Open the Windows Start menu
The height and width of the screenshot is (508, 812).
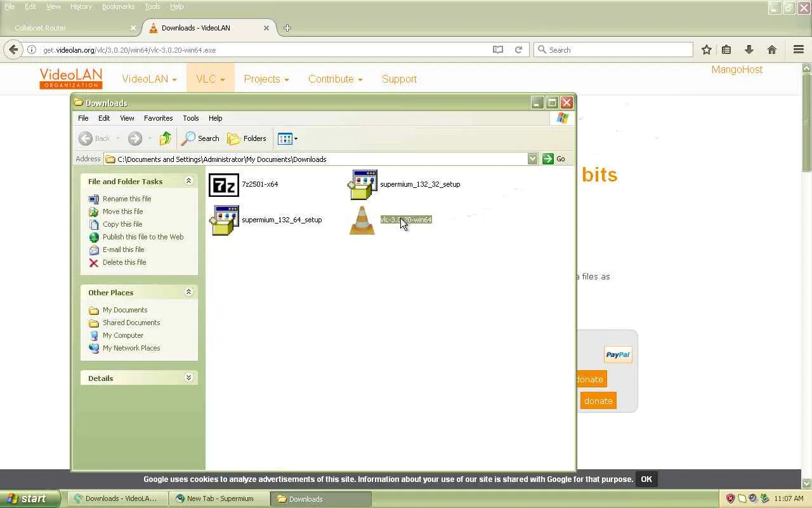click(30, 498)
